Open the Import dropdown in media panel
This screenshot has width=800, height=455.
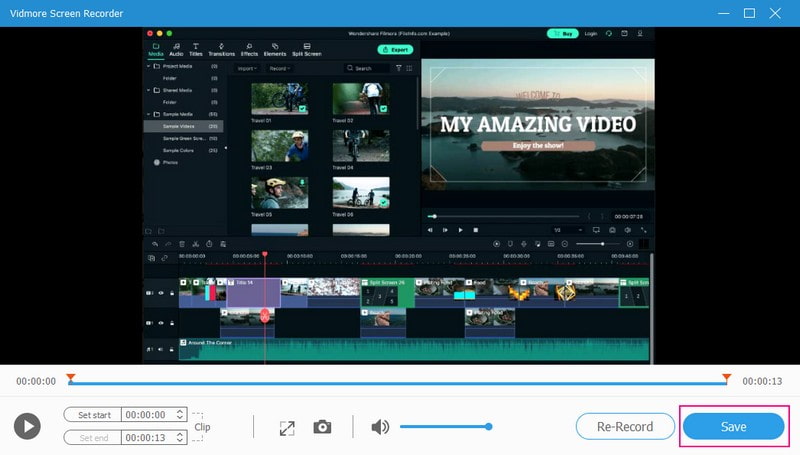246,68
